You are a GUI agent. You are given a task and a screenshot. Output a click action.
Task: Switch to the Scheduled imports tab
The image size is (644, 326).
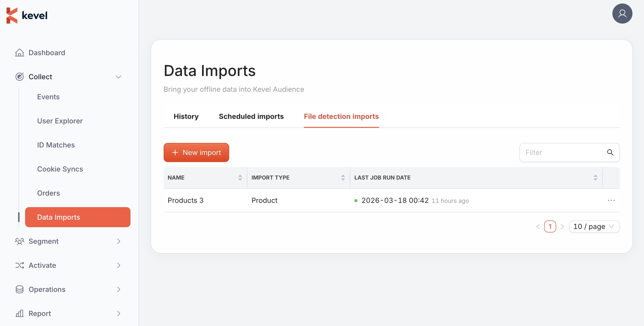coord(251,116)
